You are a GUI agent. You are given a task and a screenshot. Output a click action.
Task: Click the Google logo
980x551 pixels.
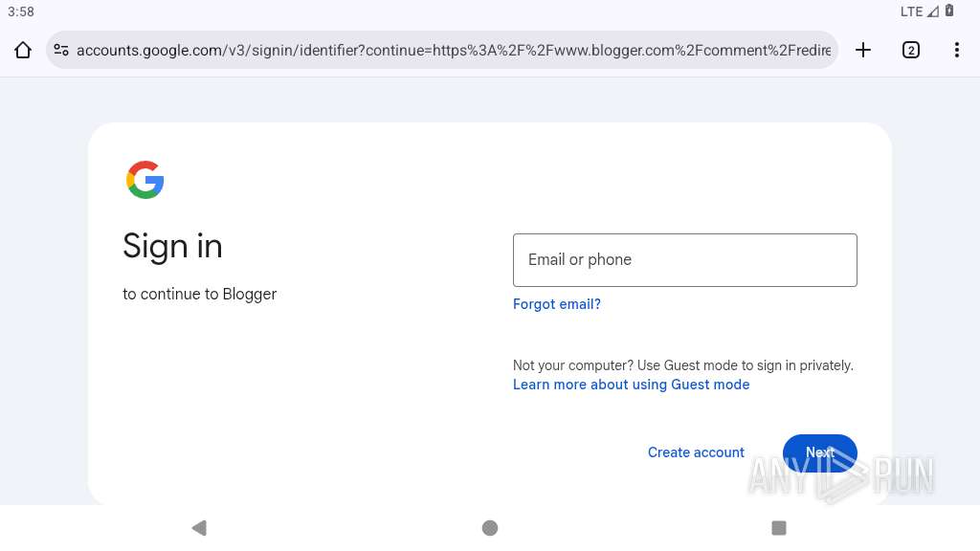tap(145, 180)
